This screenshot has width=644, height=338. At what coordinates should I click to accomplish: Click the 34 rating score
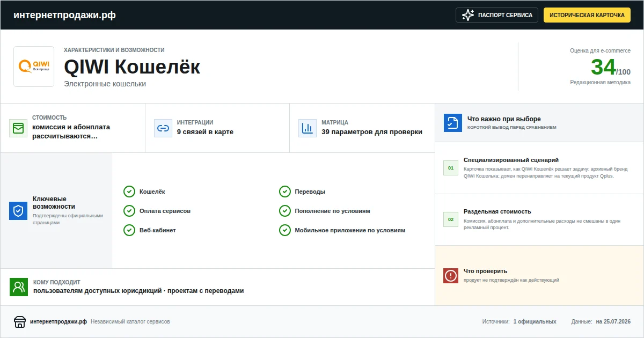[603, 67]
